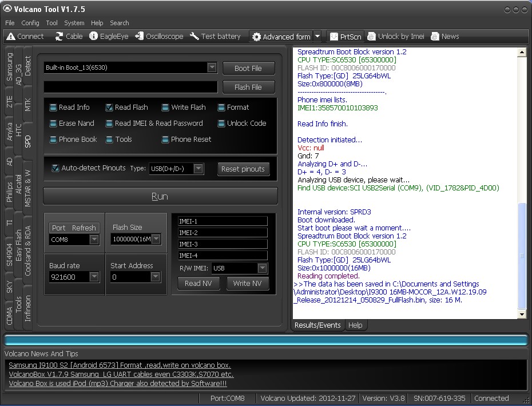
Task: Open the Flash Size dropdown
Action: 156,239
